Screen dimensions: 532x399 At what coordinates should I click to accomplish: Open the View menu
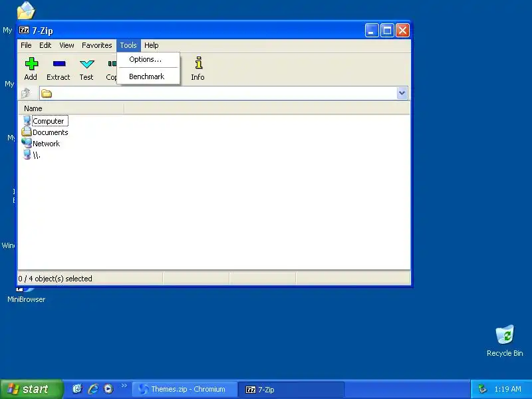click(x=66, y=45)
